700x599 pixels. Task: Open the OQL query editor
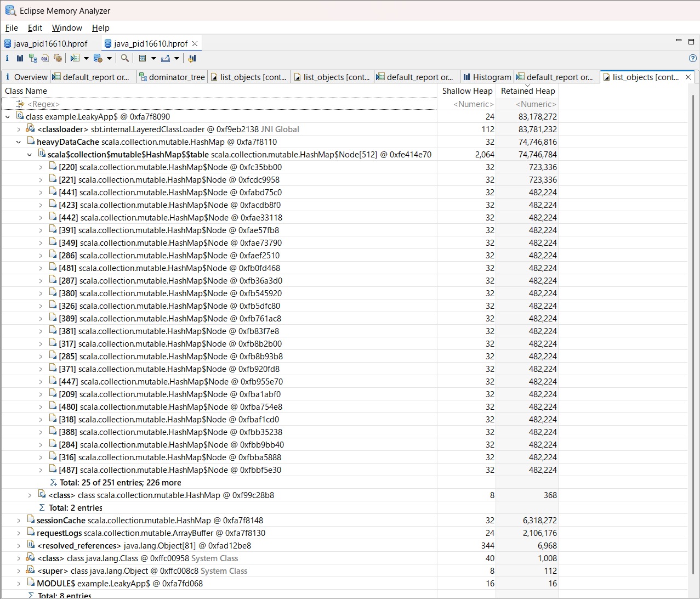click(45, 58)
